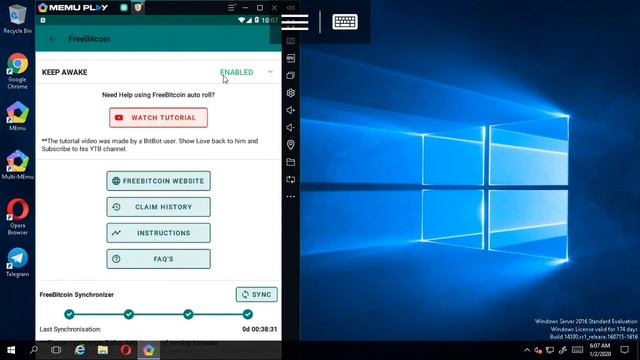Open the MEmu title bar menu icon
This screenshot has width=640, height=360.
[231, 7]
